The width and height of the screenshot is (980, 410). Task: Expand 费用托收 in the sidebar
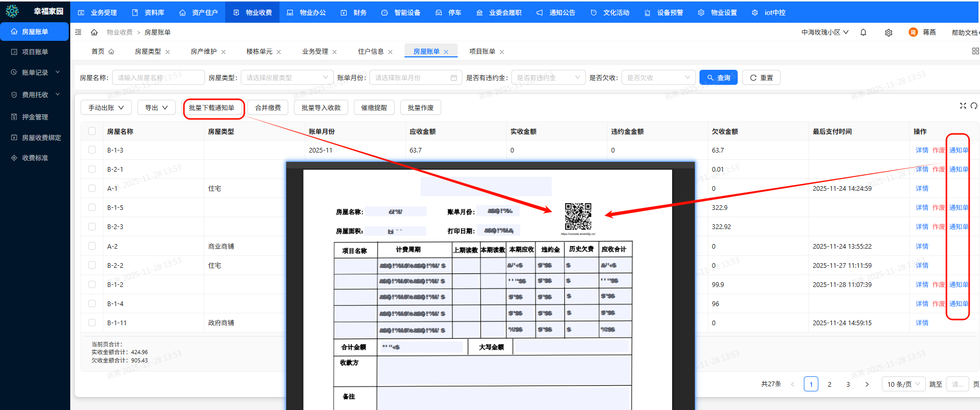pos(35,95)
